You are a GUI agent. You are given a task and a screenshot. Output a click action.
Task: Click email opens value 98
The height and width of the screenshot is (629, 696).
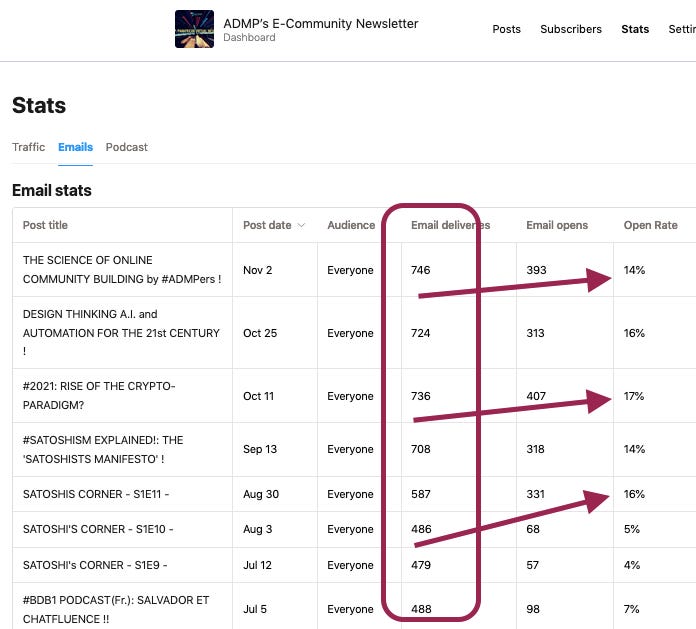pyautogui.click(x=533, y=609)
